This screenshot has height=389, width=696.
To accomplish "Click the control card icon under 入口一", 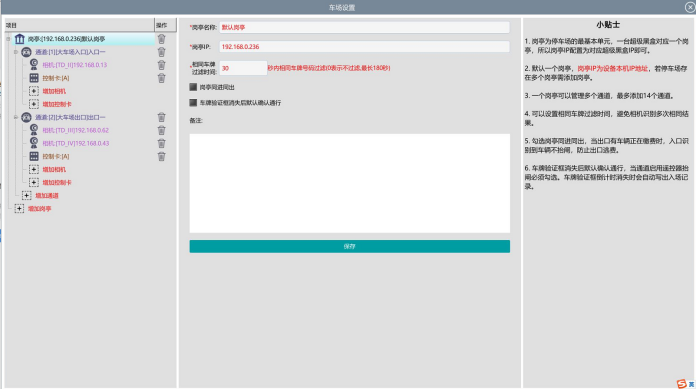I will point(34,78).
